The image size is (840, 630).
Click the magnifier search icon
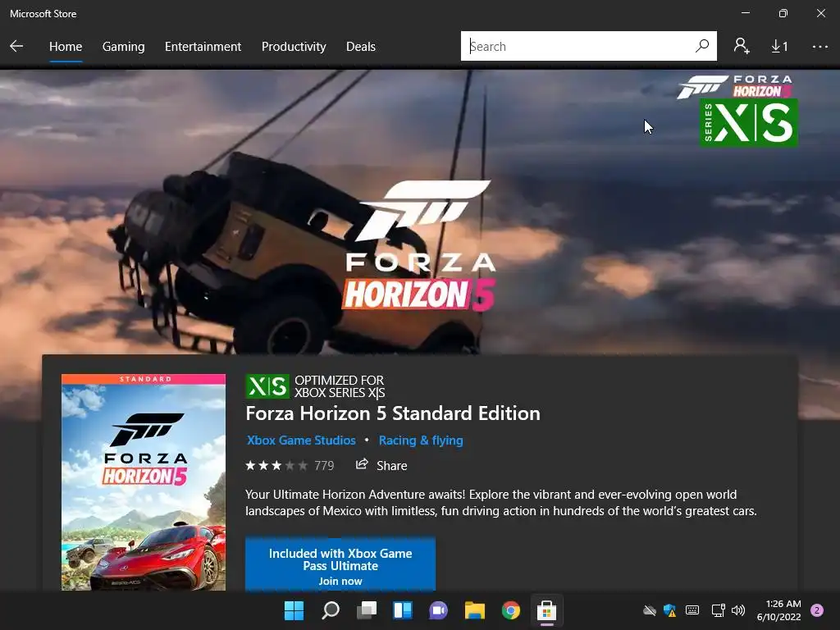[x=702, y=46]
